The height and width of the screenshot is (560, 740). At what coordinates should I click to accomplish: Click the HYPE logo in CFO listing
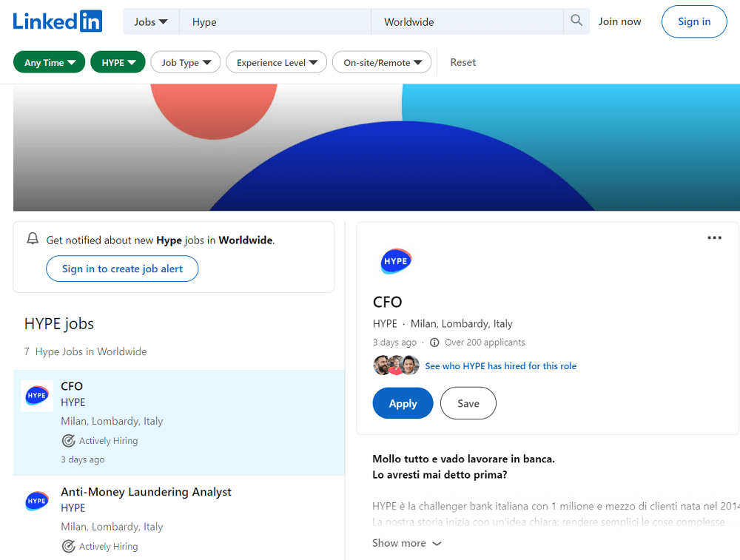37,396
